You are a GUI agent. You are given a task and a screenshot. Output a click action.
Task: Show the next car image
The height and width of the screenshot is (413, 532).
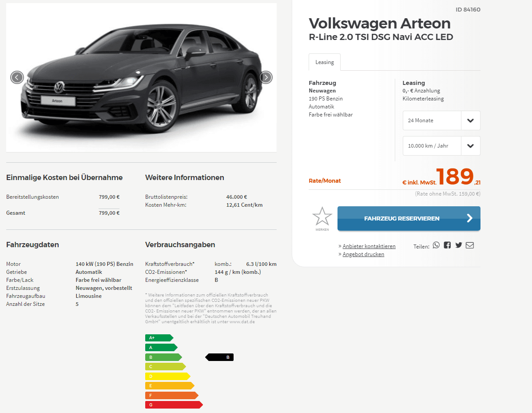(x=266, y=77)
